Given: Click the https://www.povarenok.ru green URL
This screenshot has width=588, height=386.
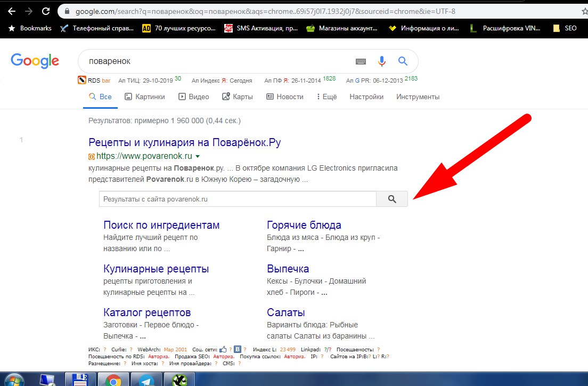Looking at the screenshot, I should point(144,156).
